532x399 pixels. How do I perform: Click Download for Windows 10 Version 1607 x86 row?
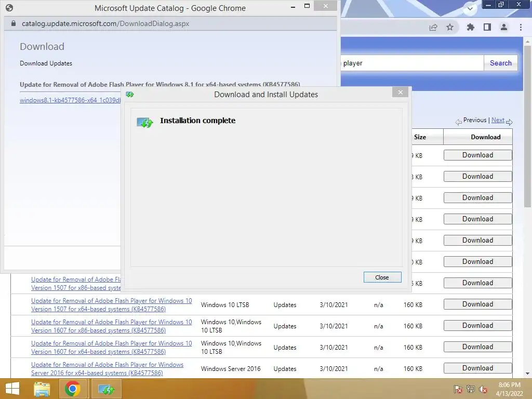(x=478, y=326)
